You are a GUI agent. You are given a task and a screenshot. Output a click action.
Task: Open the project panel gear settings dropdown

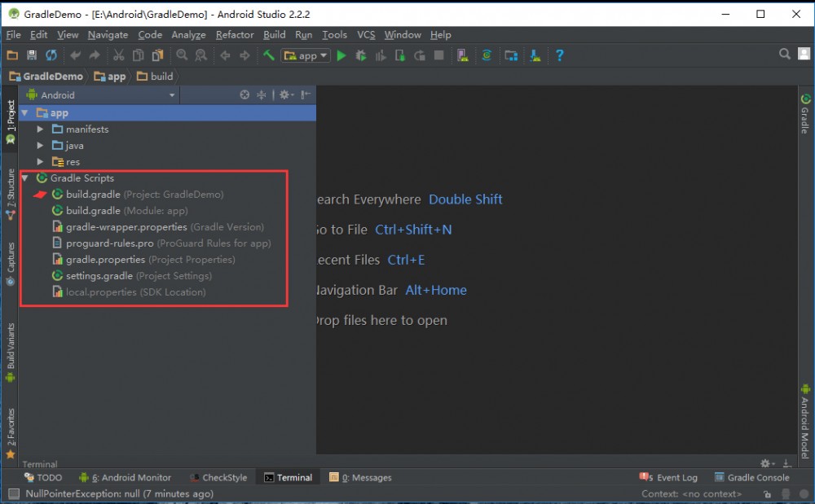coord(286,95)
